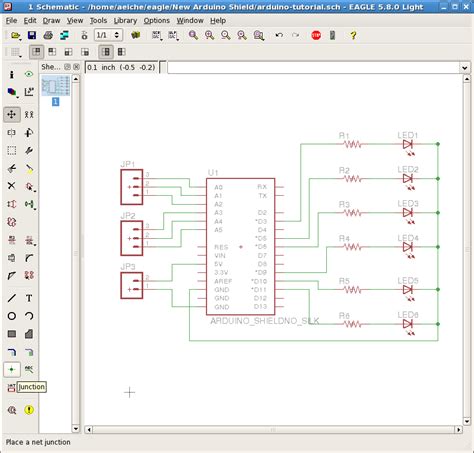Select the Bus tool

click(12, 352)
